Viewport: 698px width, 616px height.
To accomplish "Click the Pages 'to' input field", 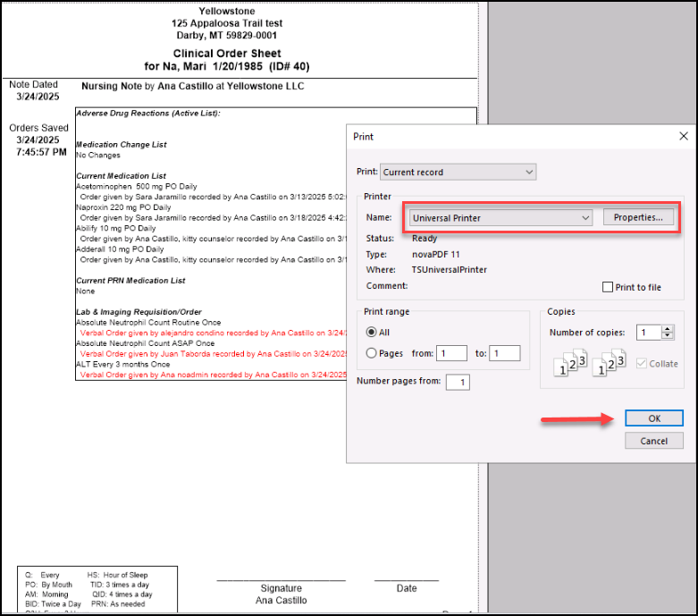I will [x=504, y=353].
